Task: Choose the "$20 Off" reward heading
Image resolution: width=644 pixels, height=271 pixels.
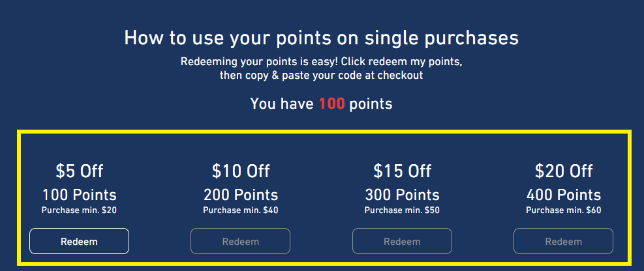Action: (x=564, y=171)
